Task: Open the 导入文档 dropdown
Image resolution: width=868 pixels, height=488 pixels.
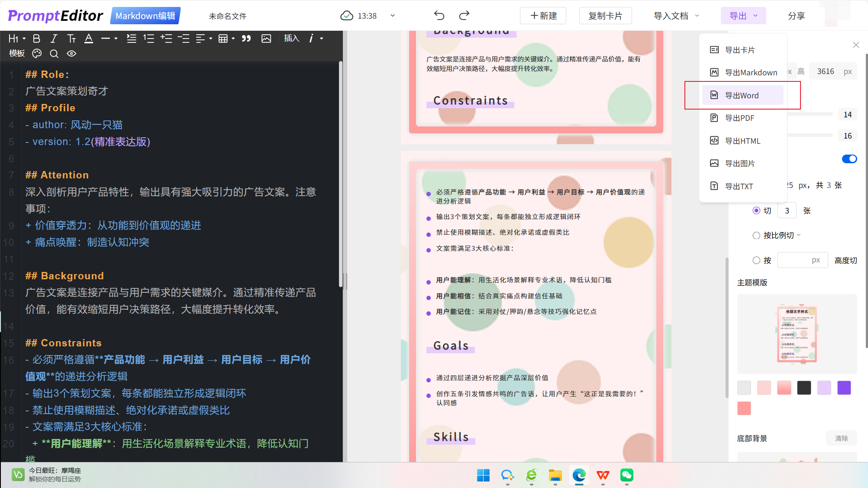Action: pos(676,16)
